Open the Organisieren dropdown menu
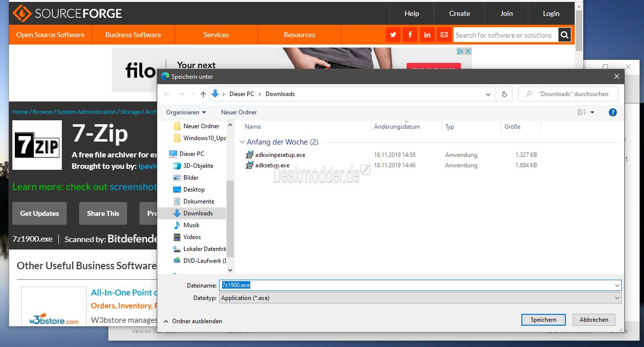Screen dimensions: 644x347 point(186,112)
